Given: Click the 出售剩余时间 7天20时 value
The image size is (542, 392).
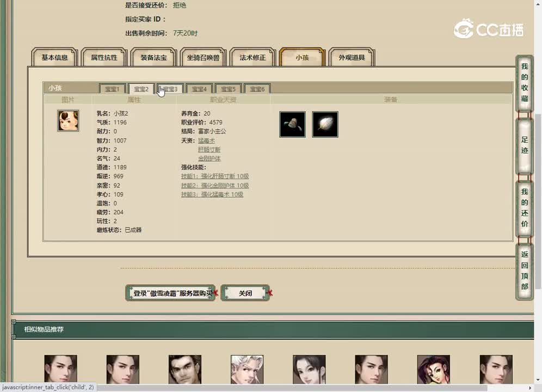Looking at the screenshot, I should point(185,33).
